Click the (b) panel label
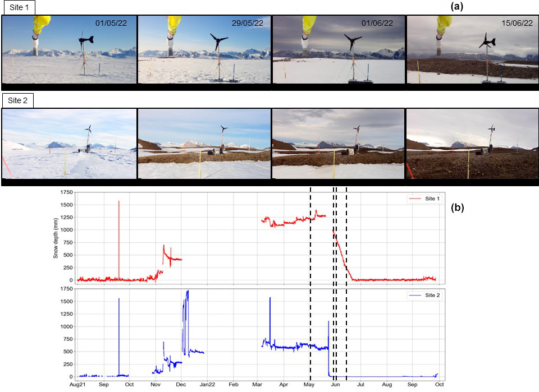The image size is (539, 392). click(457, 207)
